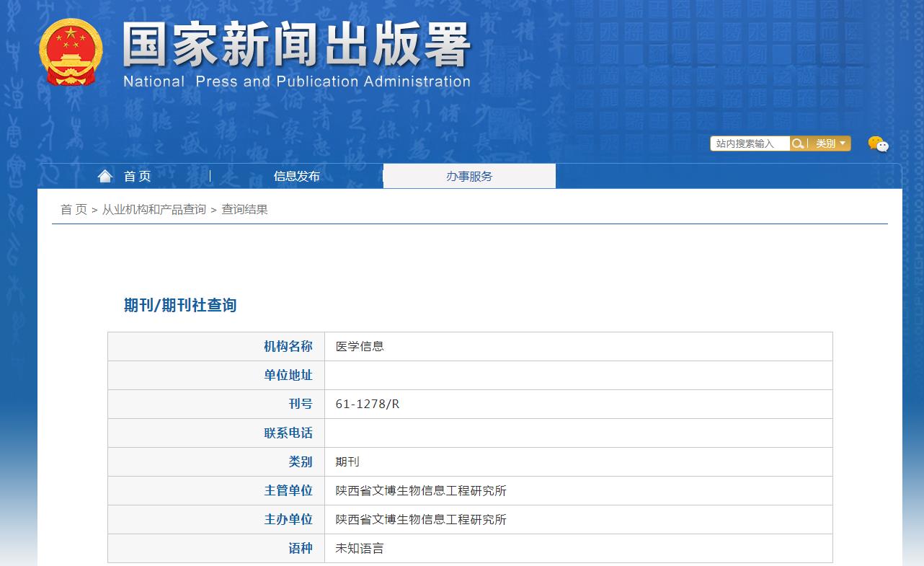
Task: Click the 期刊/期刊社查询 heading
Action: [x=181, y=305]
